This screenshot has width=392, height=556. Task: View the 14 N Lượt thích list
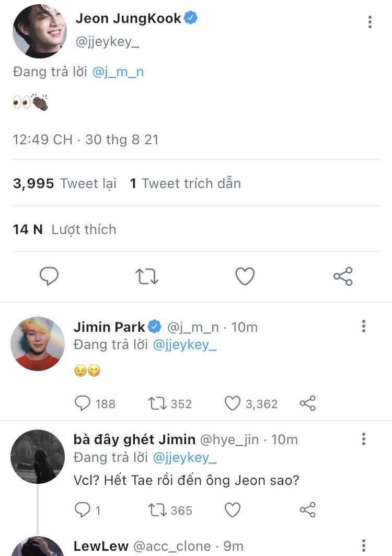[65, 229]
